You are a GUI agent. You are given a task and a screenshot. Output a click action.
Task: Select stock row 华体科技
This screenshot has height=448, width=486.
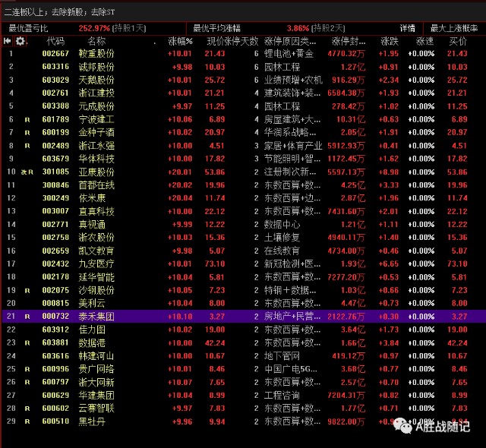pyautogui.click(x=243, y=159)
